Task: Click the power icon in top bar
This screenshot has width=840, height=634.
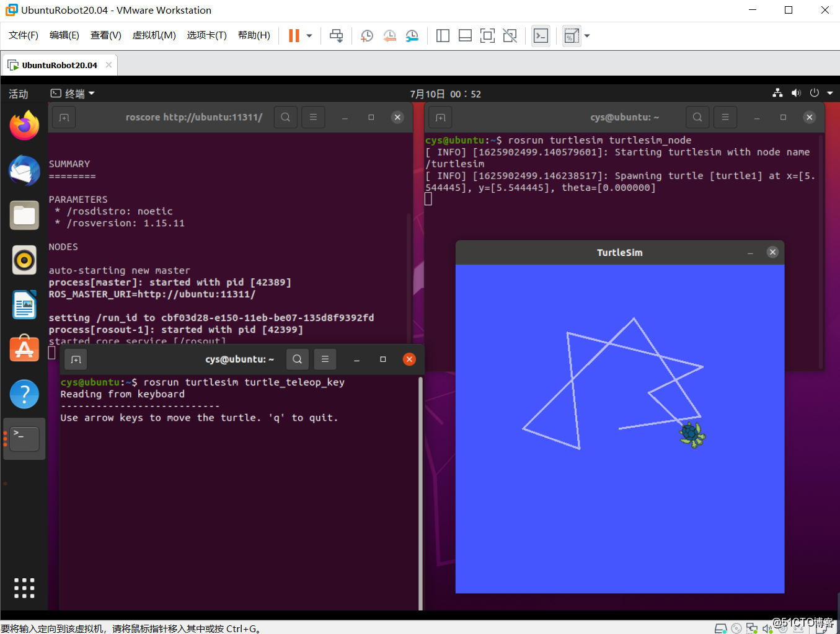Action: (815, 93)
